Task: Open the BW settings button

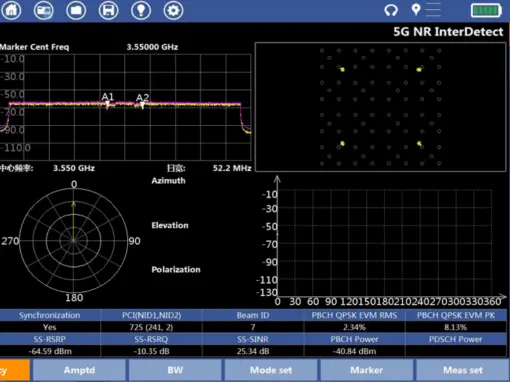Action: point(175,370)
